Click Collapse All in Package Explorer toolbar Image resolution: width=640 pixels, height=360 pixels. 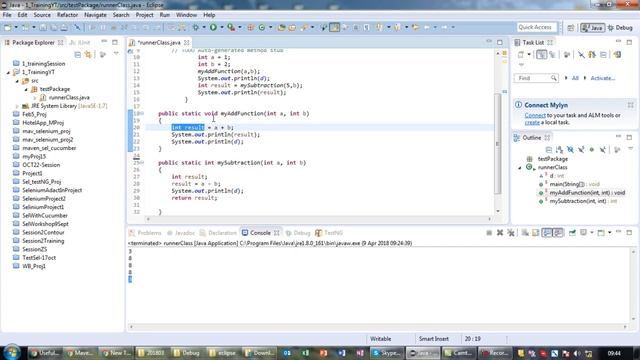[78, 54]
